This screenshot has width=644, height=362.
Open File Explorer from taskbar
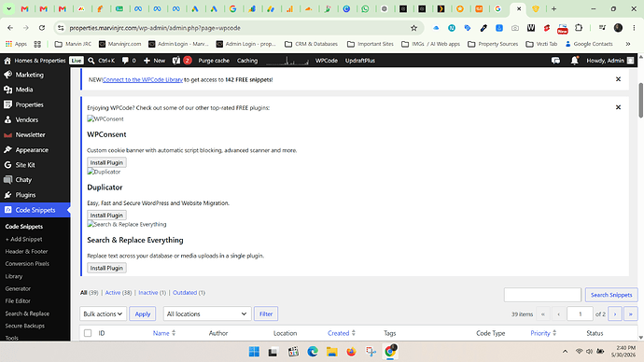(332, 352)
